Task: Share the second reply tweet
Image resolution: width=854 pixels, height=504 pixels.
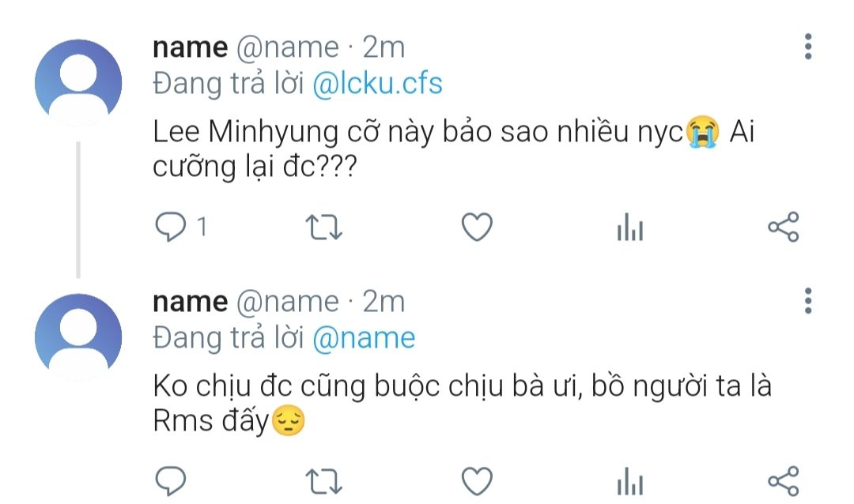Action: pyautogui.click(x=784, y=480)
